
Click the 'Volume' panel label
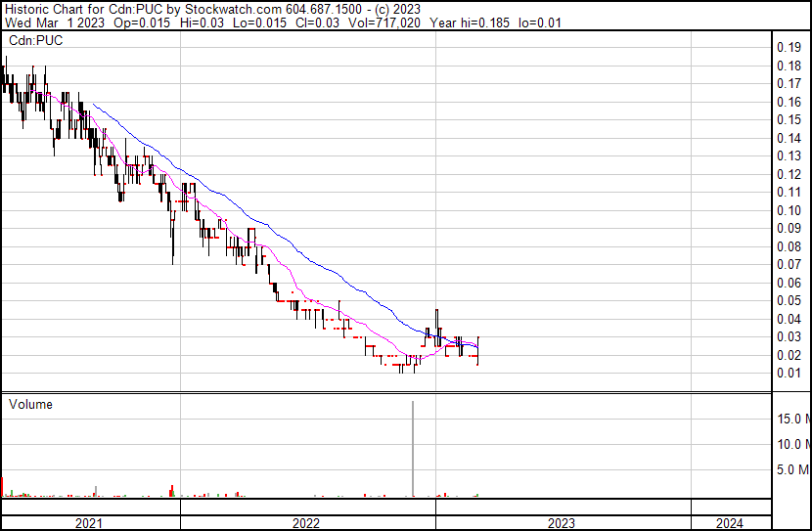pyautogui.click(x=30, y=404)
